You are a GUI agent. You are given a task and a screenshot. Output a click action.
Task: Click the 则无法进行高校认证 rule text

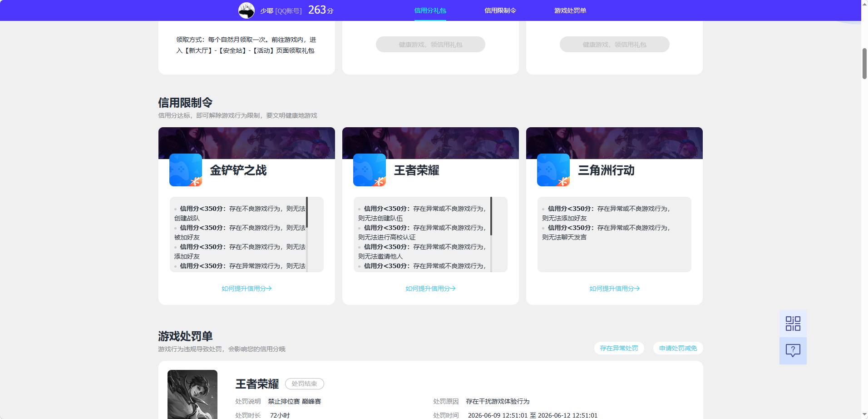pos(387,237)
